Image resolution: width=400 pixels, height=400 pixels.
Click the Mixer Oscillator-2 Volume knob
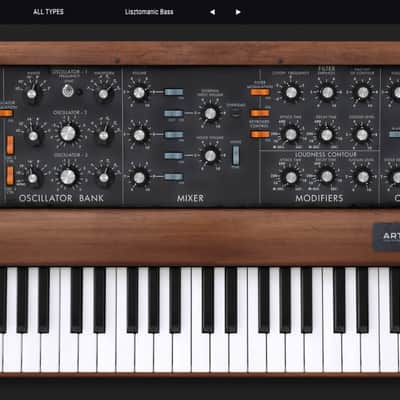(x=139, y=135)
